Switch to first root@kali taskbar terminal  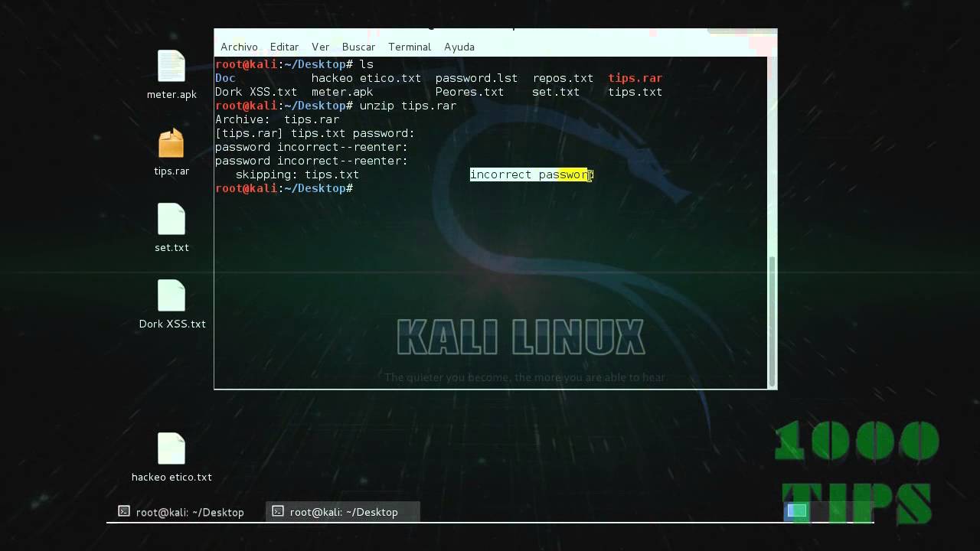tap(181, 512)
